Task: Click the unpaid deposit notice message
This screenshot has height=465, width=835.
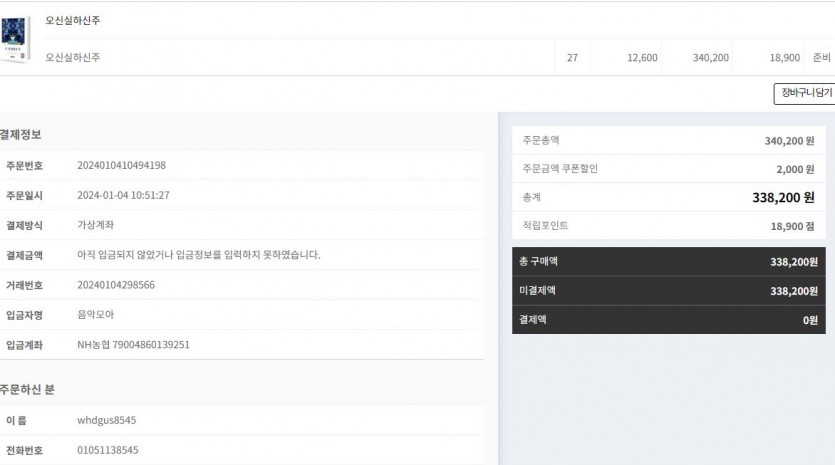Action: [x=199, y=255]
